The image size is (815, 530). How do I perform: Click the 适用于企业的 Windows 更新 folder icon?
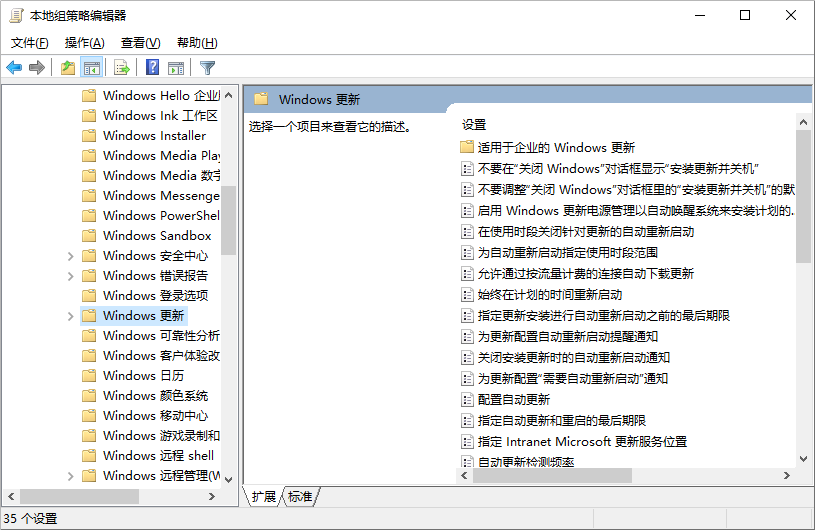coord(467,147)
